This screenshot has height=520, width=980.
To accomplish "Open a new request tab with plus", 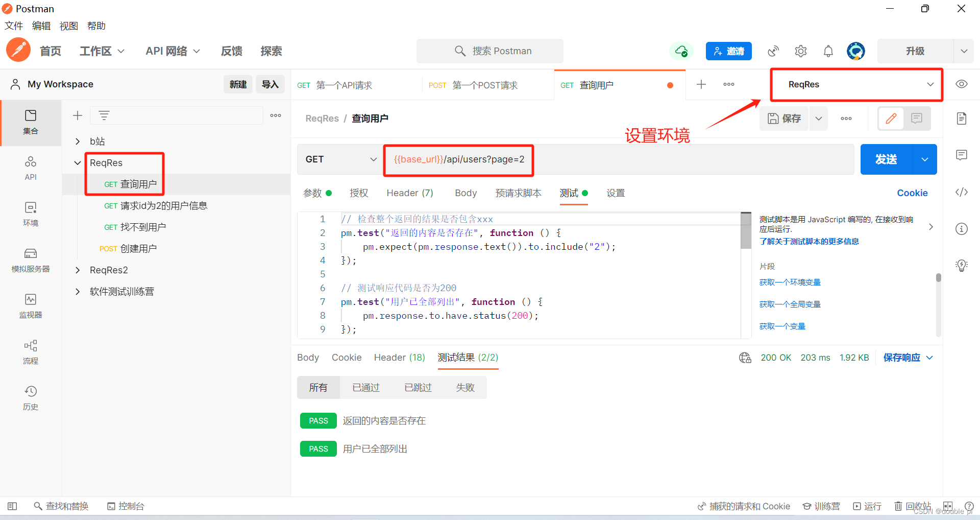I will click(701, 84).
